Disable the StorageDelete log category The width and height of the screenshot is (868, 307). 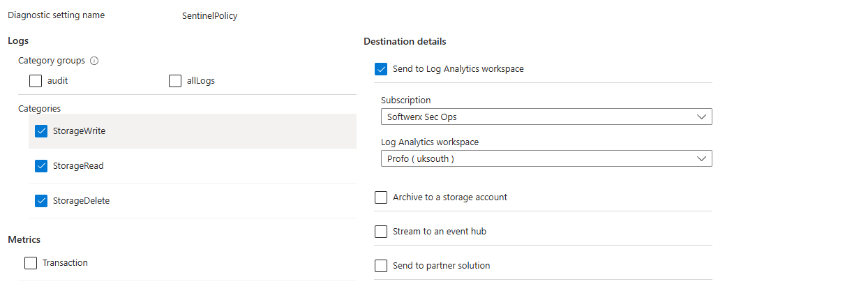point(41,201)
